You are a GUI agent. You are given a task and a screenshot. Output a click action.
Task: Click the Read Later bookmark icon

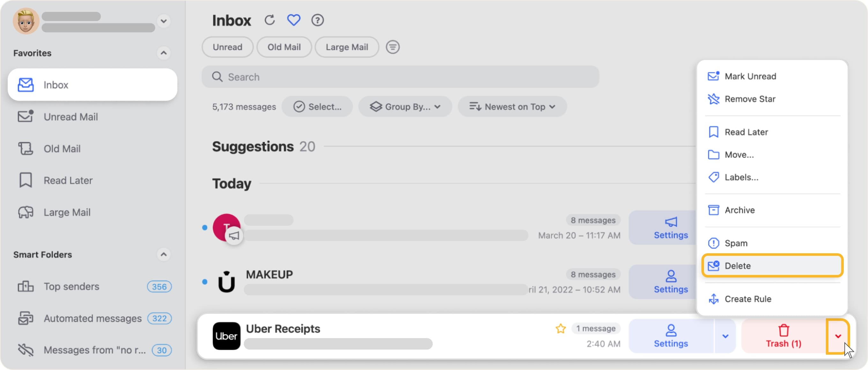[x=25, y=180]
